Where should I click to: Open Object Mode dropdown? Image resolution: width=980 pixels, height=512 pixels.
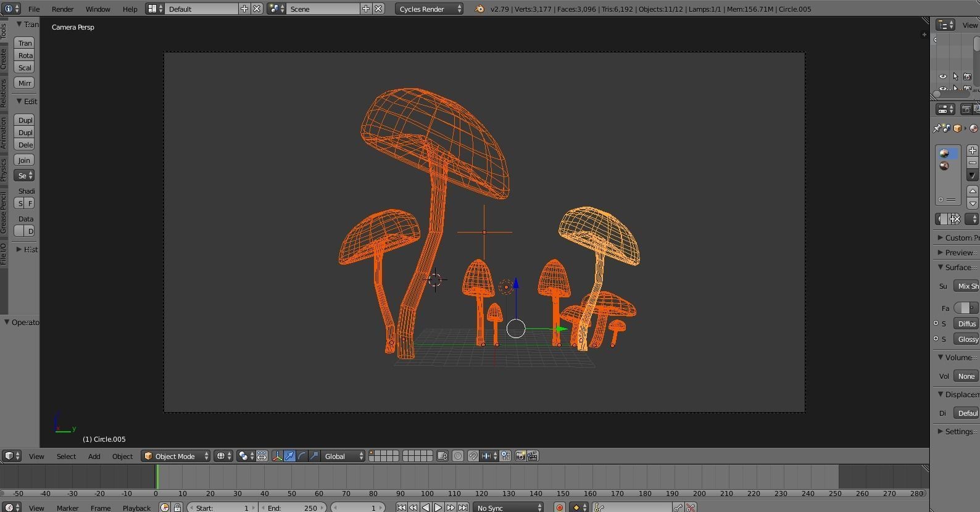pos(175,456)
